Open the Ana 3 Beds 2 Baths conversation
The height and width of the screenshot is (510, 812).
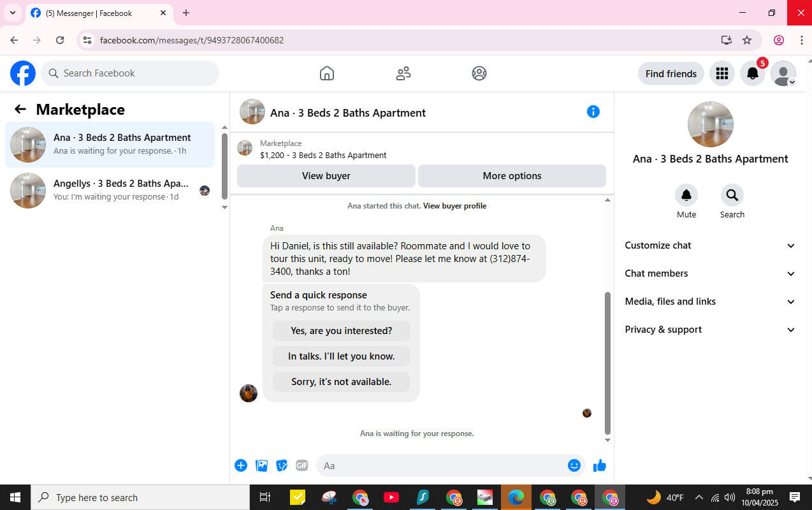click(x=110, y=145)
